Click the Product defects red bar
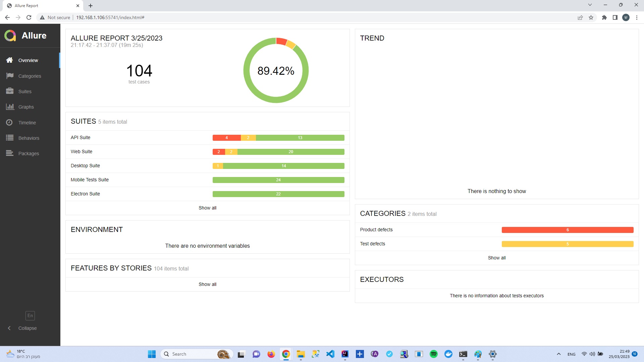Screen dimensions: 644x362 point(567,230)
